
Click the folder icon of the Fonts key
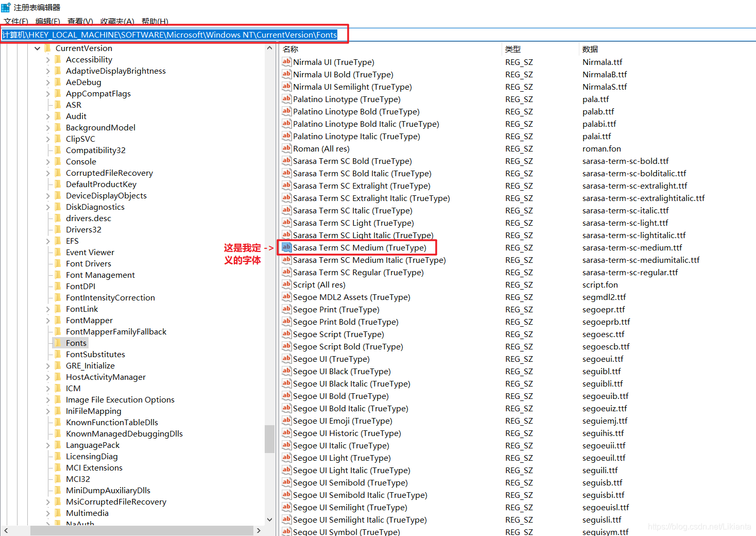coord(58,343)
